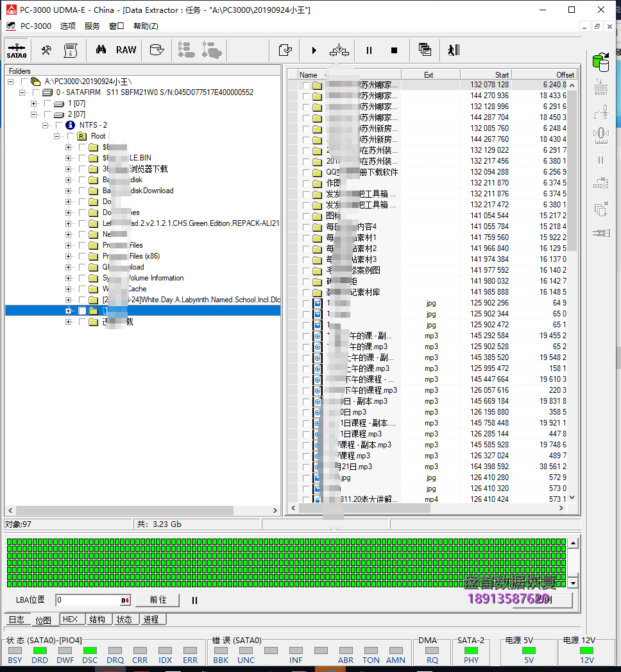Click the LBA dropdown red arrow icon

pos(125,600)
